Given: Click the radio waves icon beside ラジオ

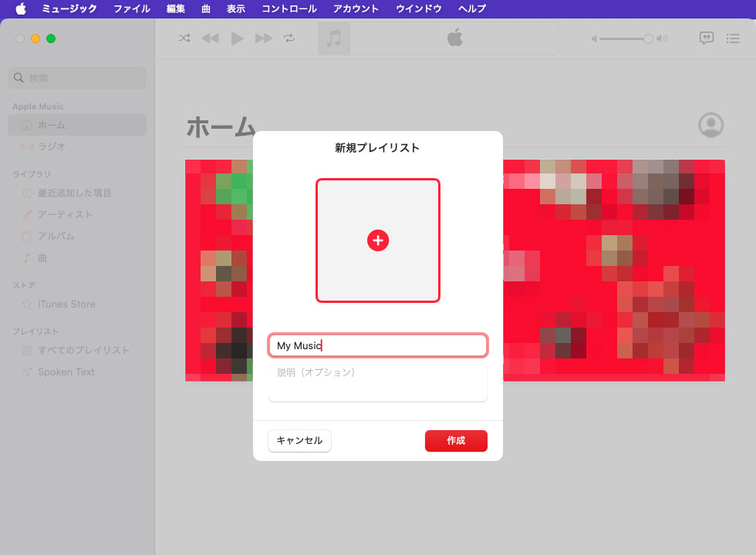Looking at the screenshot, I should point(27,146).
